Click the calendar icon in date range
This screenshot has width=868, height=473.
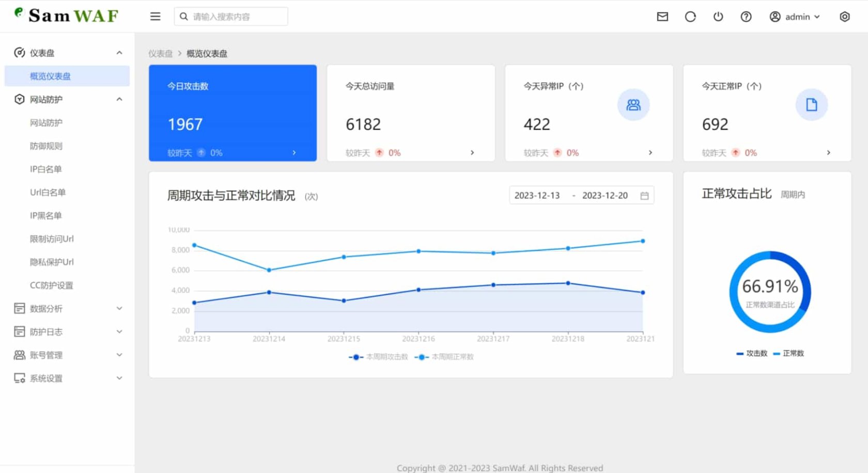point(644,196)
